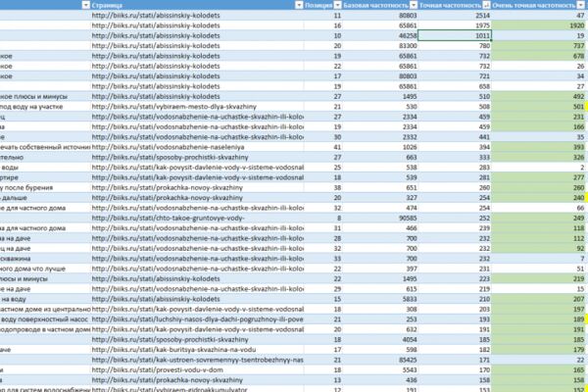Select the cell with value 90585
This screenshot has width=588, height=392.
pyautogui.click(x=380, y=218)
